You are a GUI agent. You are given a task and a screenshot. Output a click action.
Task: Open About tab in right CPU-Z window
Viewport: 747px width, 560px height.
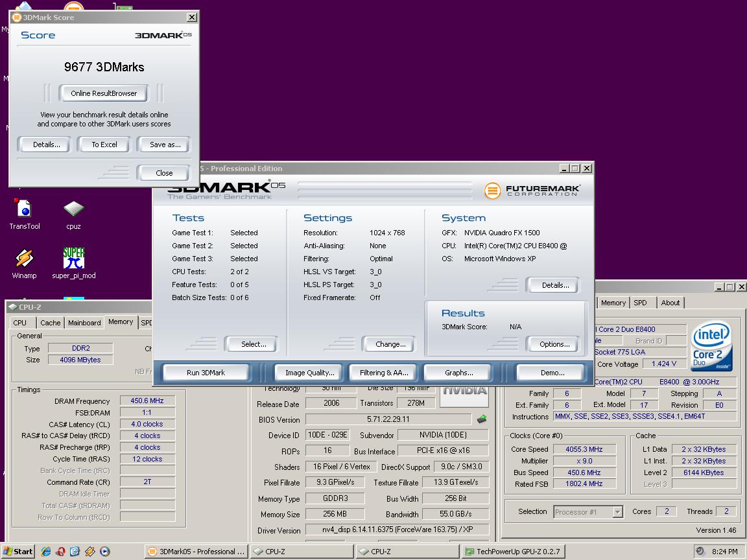(670, 303)
